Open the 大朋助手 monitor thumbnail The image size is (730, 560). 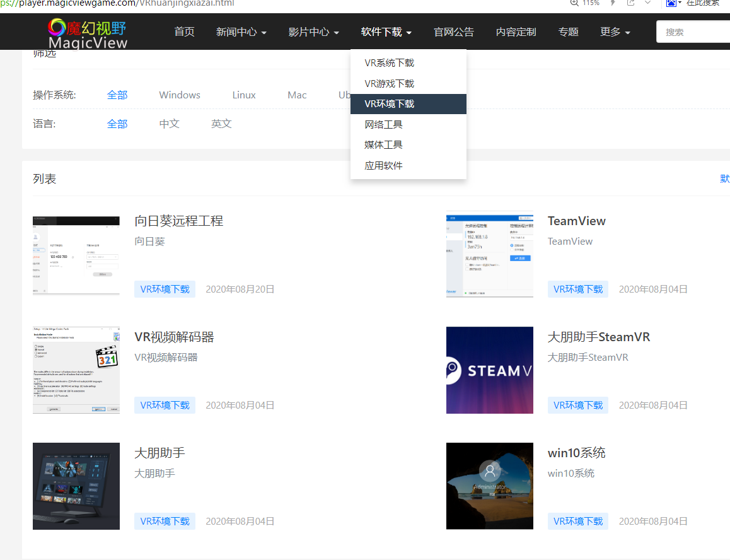click(x=76, y=486)
